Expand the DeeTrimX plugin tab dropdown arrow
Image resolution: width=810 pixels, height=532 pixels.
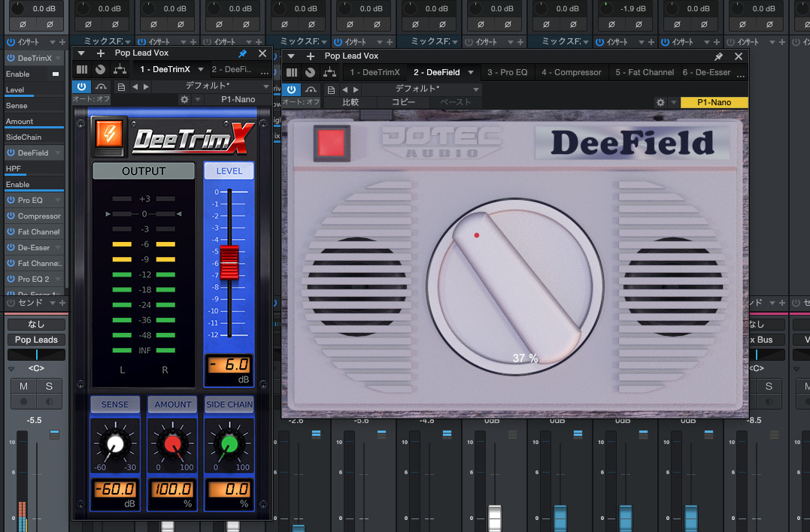point(201,69)
